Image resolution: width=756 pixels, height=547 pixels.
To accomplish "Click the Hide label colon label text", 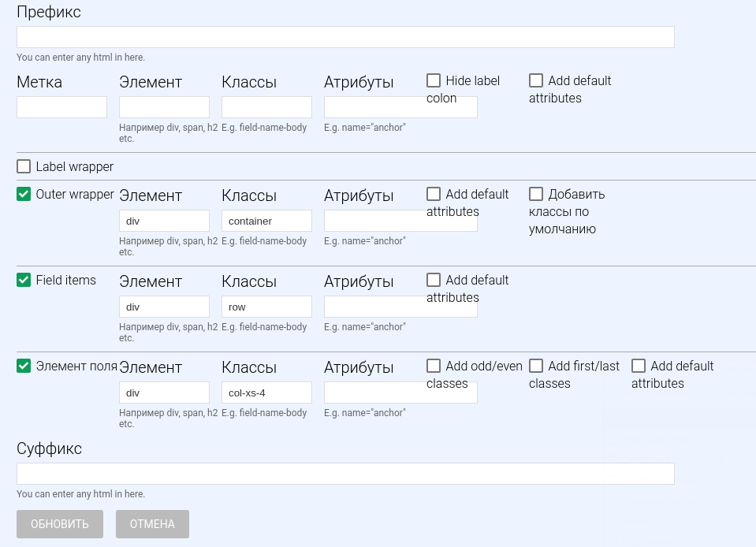I will [x=464, y=89].
